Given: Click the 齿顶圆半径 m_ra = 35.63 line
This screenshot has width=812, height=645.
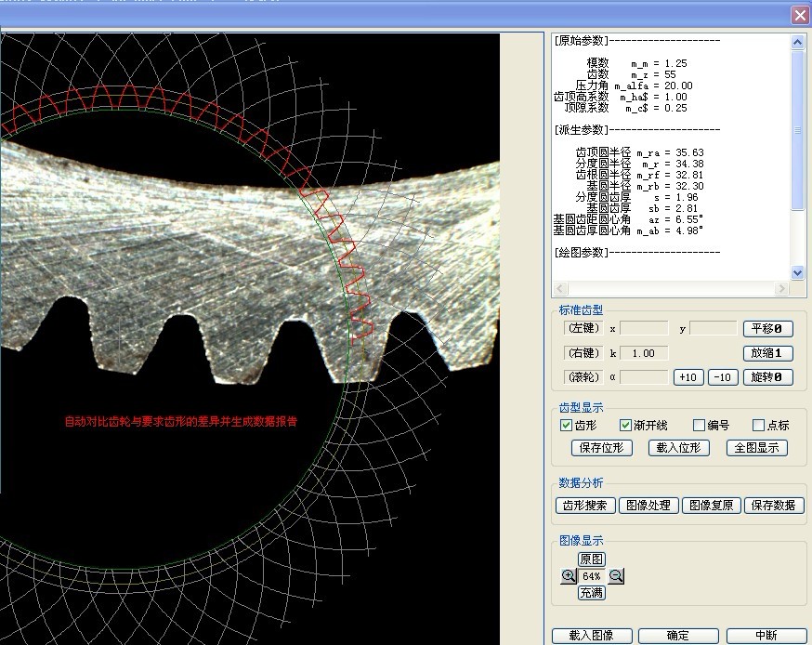Looking at the screenshot, I should coord(639,152).
